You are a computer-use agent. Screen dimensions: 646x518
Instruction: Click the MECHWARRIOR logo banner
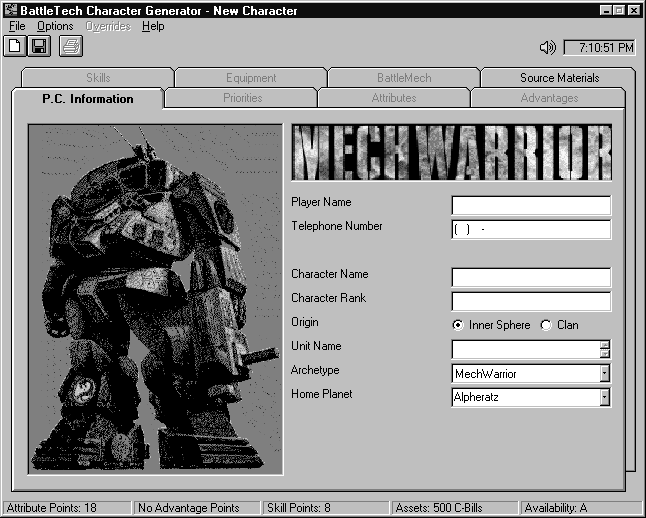coord(452,152)
